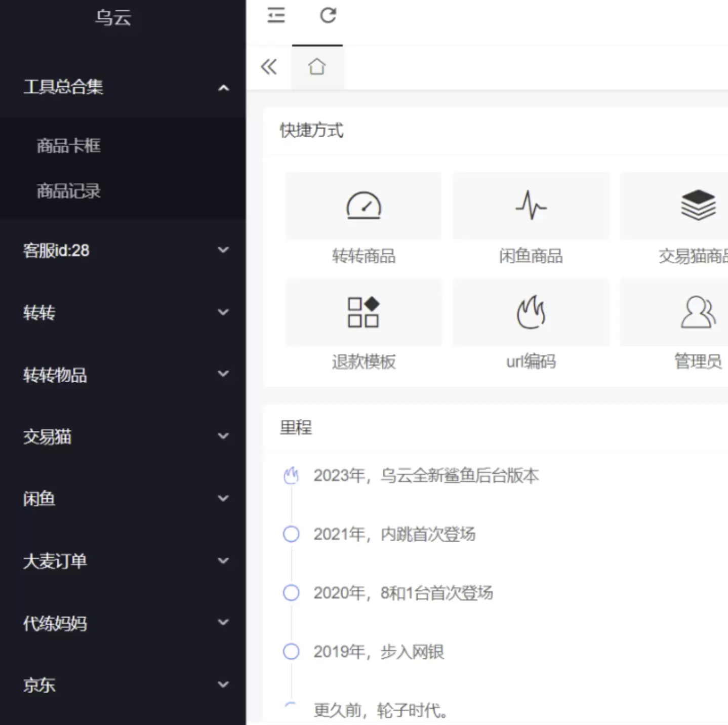This screenshot has width=728, height=725.
Task: Open 退款模板 grid icon shortcut
Action: click(363, 312)
